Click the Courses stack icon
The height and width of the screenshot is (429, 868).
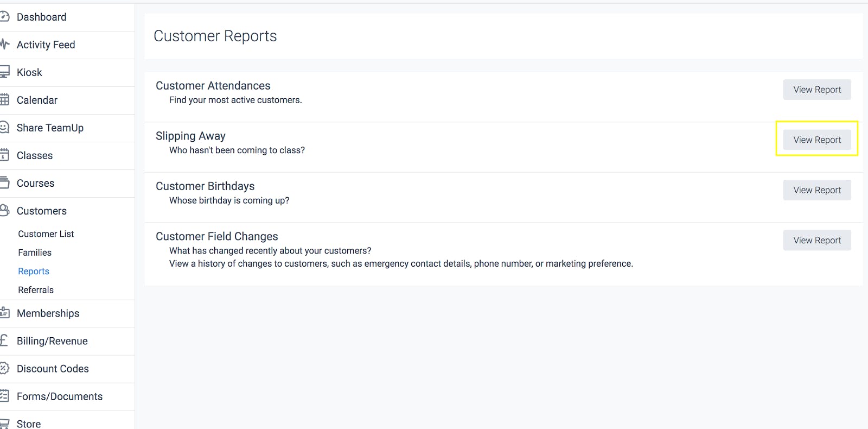click(4, 183)
